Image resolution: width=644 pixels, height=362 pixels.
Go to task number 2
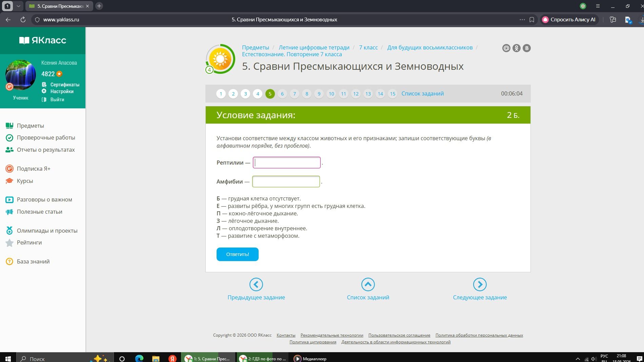pos(233,94)
